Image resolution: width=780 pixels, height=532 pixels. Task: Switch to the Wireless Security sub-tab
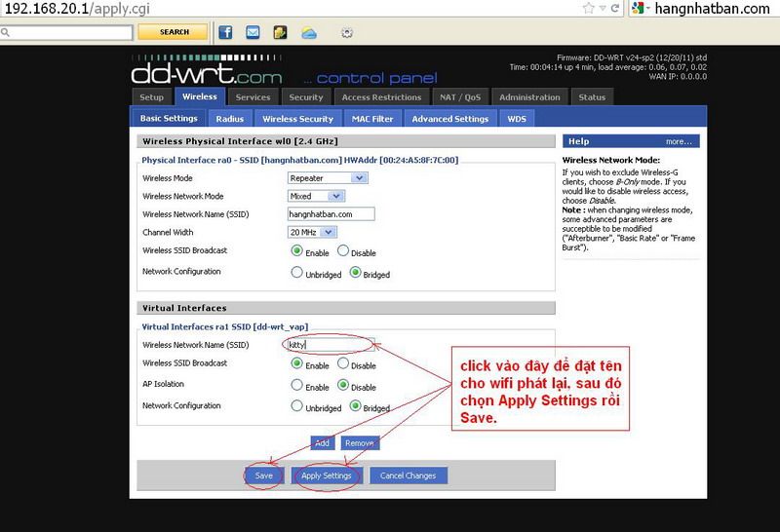tap(298, 119)
